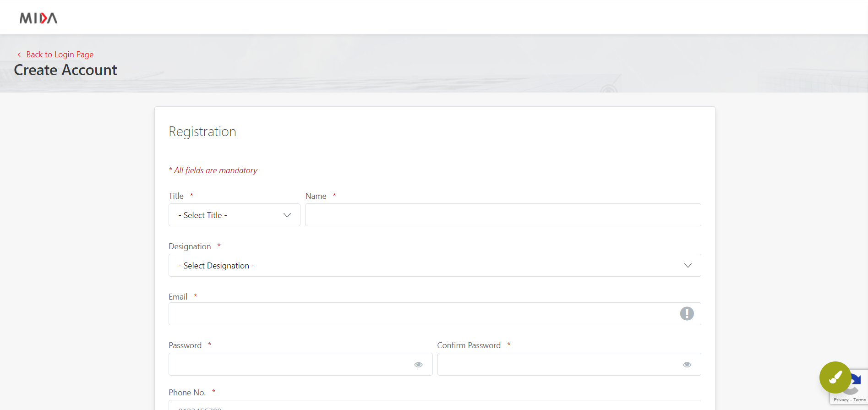Open the reCAPTCHA Terms link
The height and width of the screenshot is (410, 868).
(860, 400)
